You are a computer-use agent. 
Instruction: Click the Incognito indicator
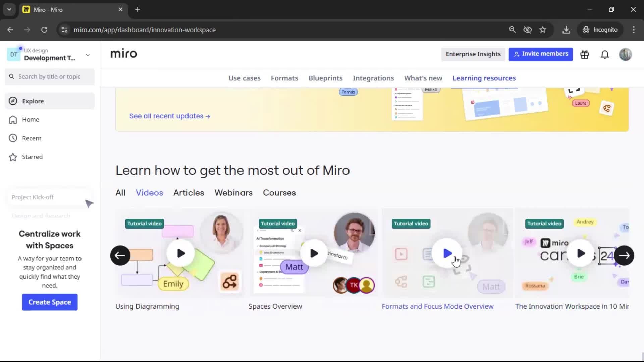[x=600, y=30]
